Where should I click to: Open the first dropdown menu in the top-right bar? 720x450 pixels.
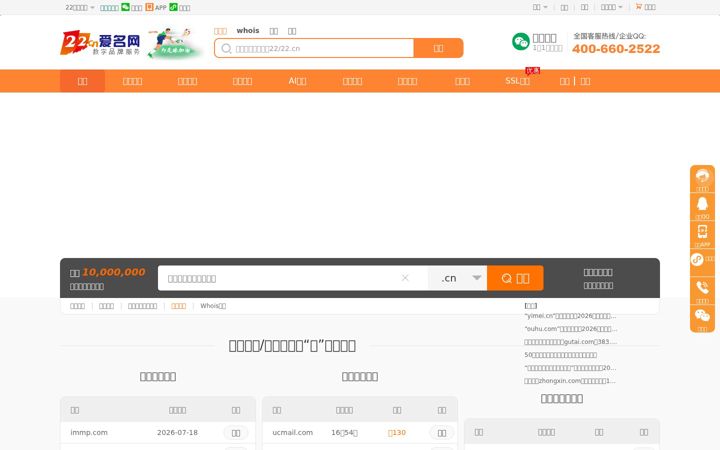(x=540, y=7)
